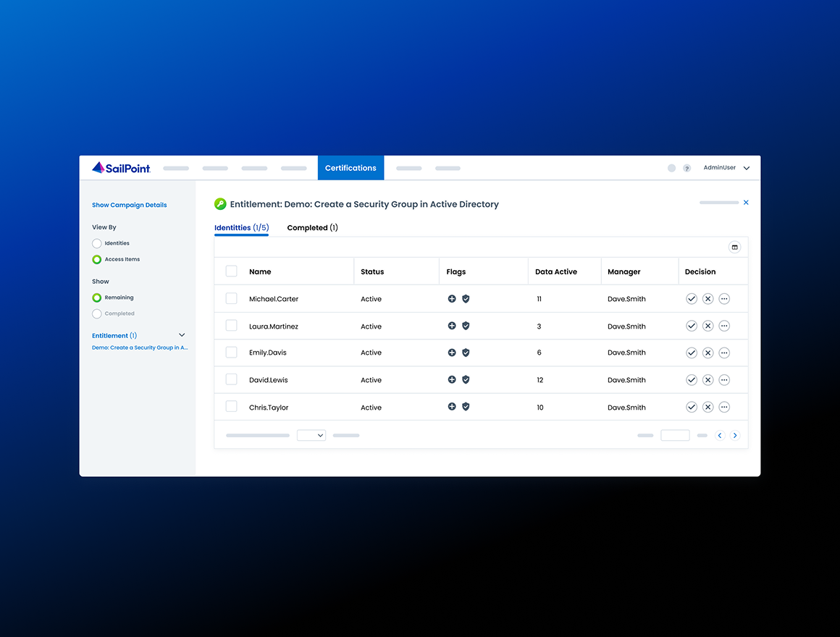The height and width of the screenshot is (637, 840).
Task: Close the entitlement panel with X
Action: tap(746, 203)
